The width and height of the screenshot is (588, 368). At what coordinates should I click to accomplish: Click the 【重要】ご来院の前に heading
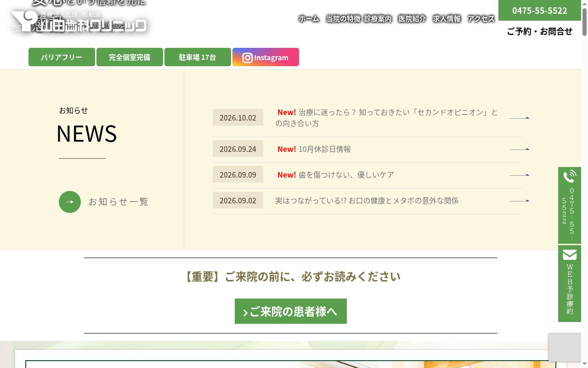[x=291, y=276]
